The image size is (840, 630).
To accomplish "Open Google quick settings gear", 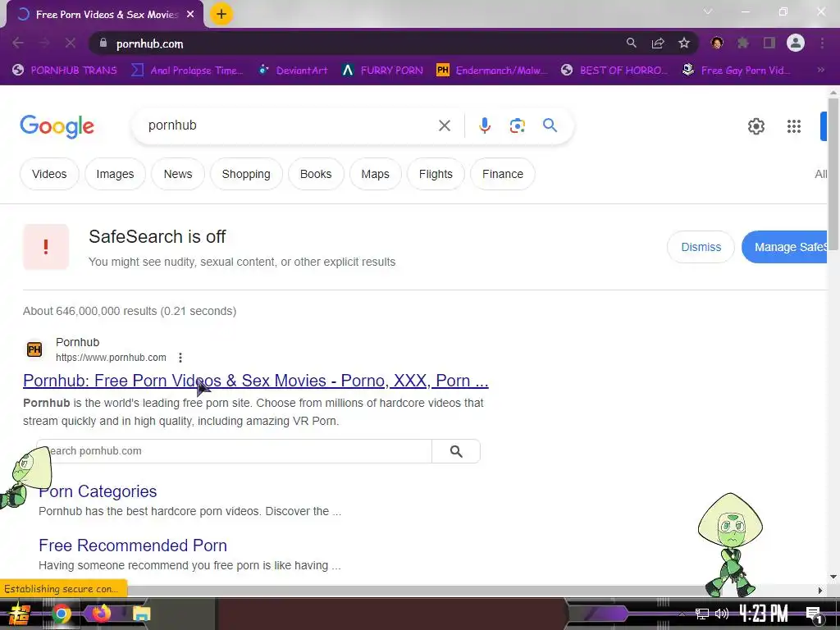I will coord(756,126).
